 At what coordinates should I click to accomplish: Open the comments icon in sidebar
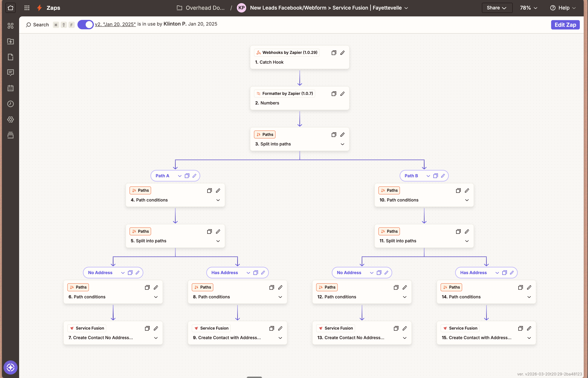pyautogui.click(x=10, y=73)
